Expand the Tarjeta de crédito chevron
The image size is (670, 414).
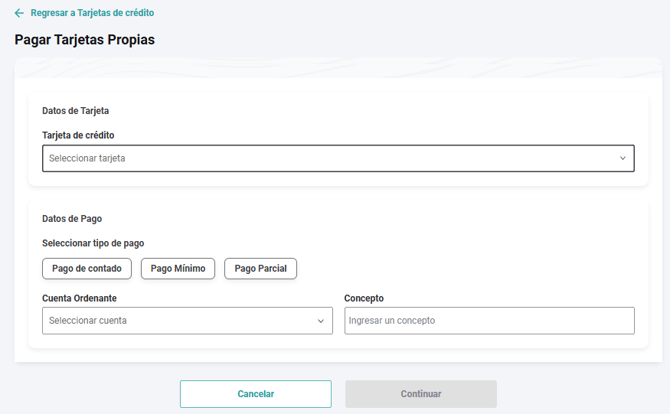point(622,158)
